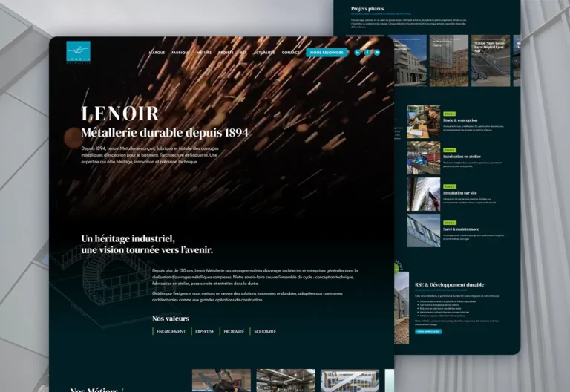Click the email envelope icon

click(377, 53)
